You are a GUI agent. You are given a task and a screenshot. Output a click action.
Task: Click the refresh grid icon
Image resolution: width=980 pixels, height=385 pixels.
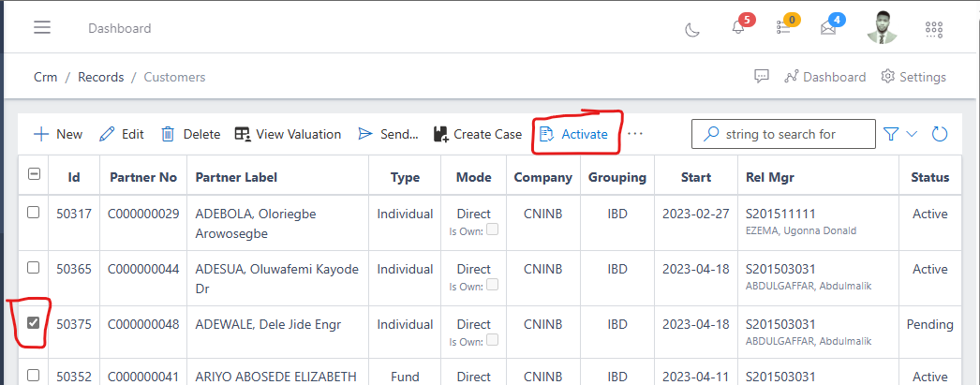[x=940, y=134]
